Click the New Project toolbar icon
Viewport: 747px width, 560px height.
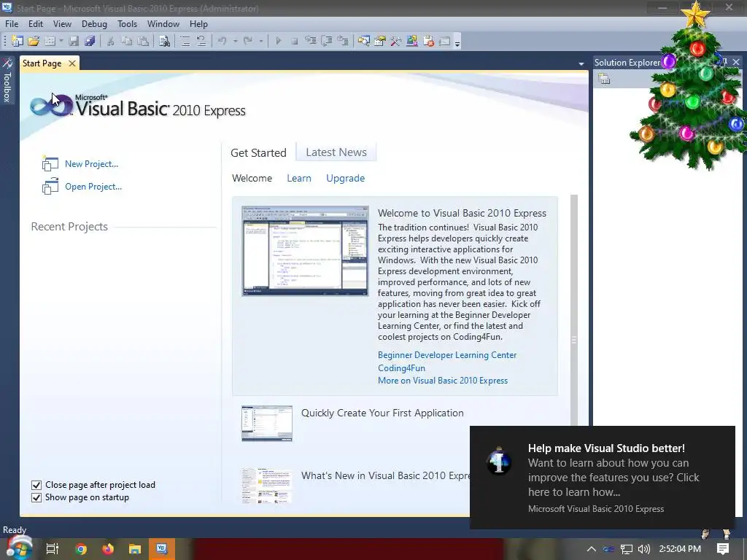click(18, 42)
